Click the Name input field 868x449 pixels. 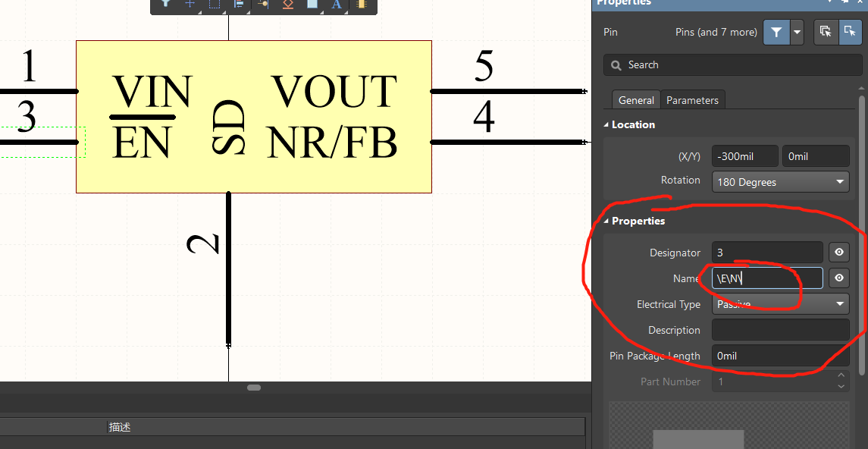pos(767,278)
